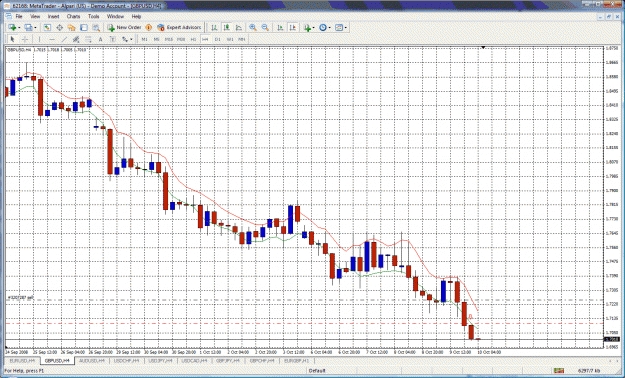Set timeframe to M5
The height and width of the screenshot is (378, 625).
157,39
